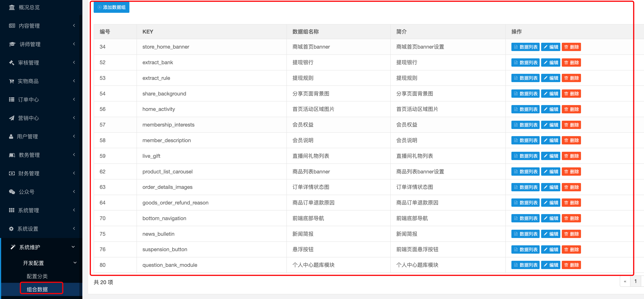Click the cart icon for 实物商品
Image resolution: width=644 pixels, height=299 pixels.
(11, 81)
